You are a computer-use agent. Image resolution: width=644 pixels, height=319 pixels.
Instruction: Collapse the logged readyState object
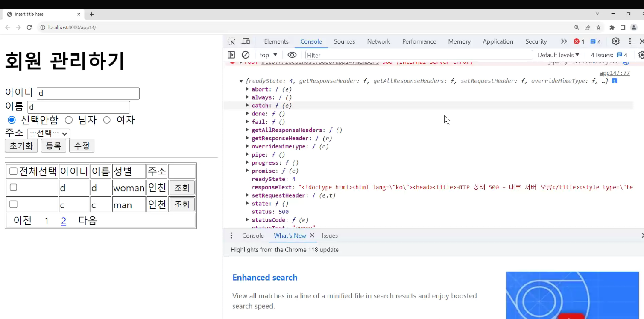point(241,81)
